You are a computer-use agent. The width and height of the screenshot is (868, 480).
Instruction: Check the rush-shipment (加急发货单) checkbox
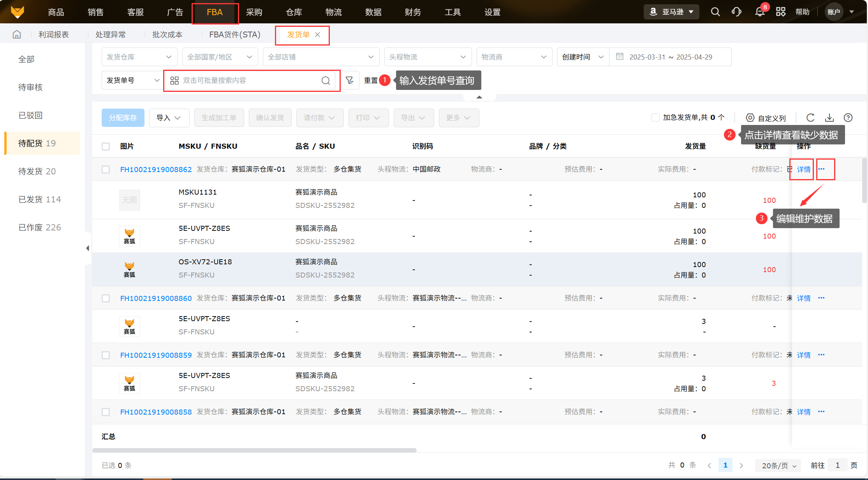pyautogui.click(x=655, y=117)
